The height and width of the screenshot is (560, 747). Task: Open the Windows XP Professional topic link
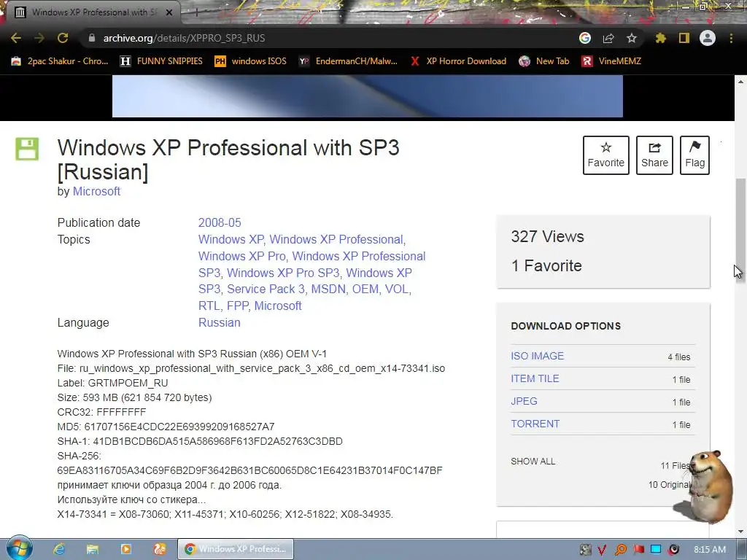tap(336, 239)
